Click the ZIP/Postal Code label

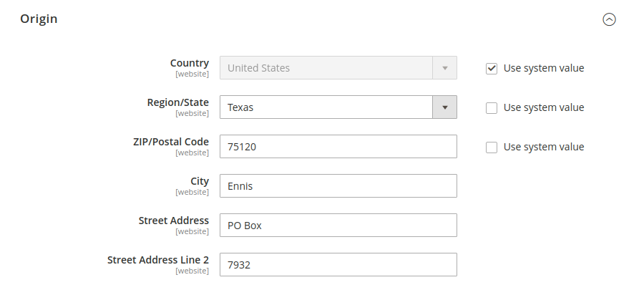(x=171, y=142)
